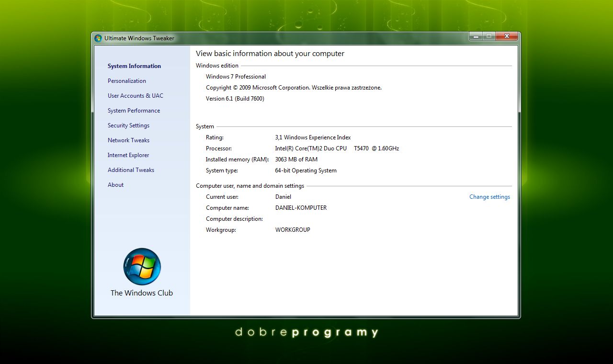Click the Ultimate Windows Tweaker title bar icon
613x364 pixels.
pos(98,38)
